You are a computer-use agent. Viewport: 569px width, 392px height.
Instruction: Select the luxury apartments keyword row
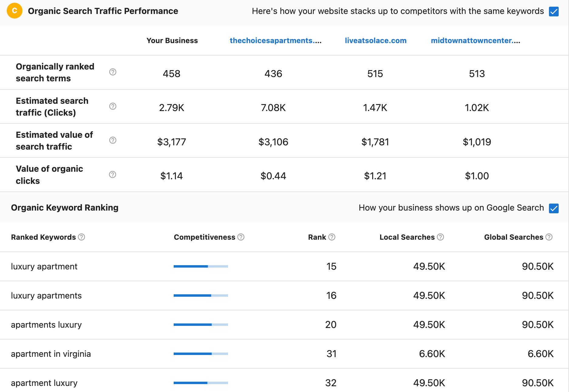[46, 296]
